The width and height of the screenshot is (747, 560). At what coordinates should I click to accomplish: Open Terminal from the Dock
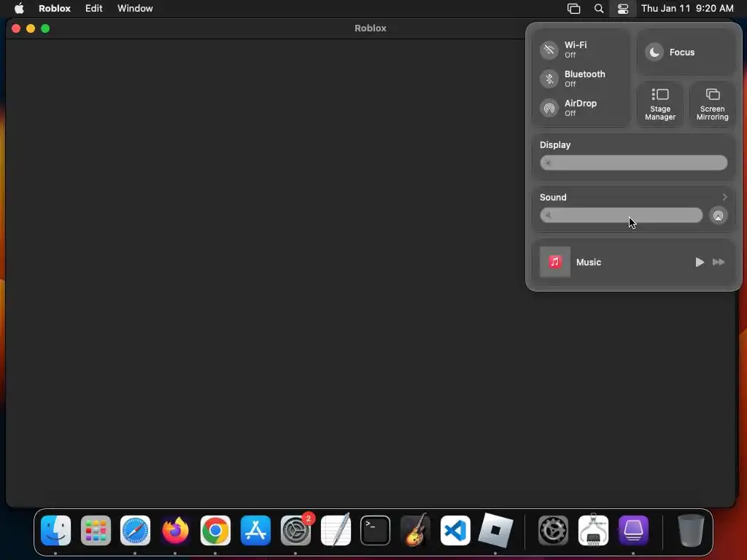(376, 531)
